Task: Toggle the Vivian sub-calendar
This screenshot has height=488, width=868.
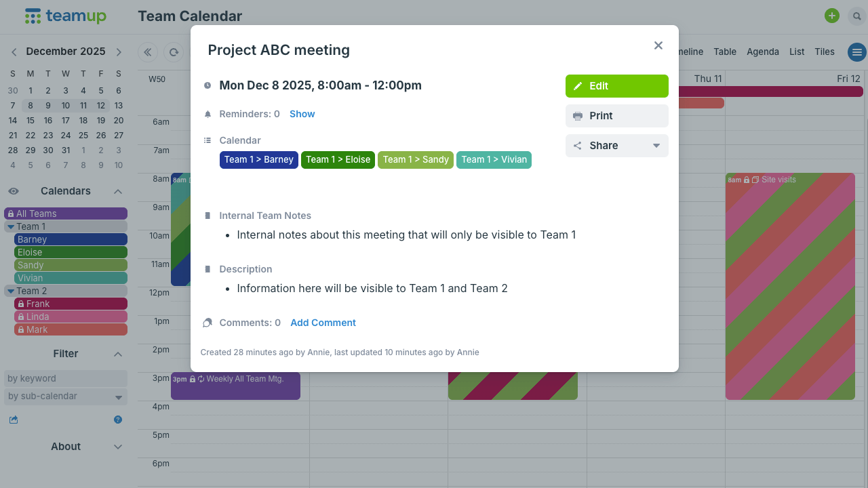Action: click(x=71, y=278)
